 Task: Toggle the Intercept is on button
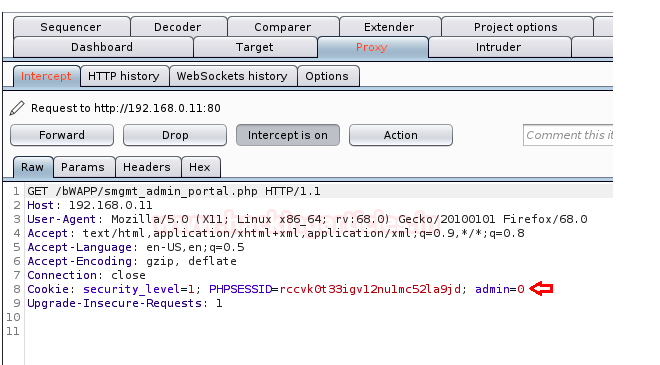pos(288,135)
